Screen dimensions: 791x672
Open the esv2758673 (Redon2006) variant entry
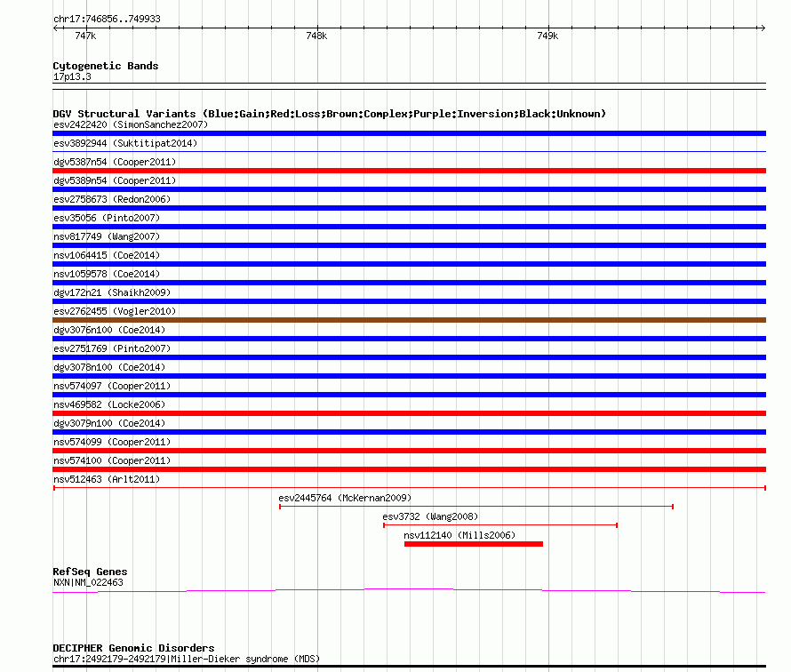(x=113, y=199)
